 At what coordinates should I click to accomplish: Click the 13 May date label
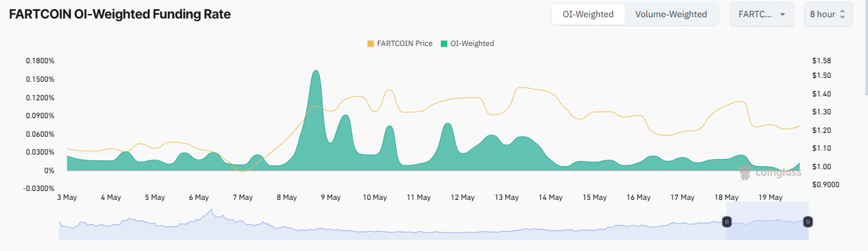point(506,197)
